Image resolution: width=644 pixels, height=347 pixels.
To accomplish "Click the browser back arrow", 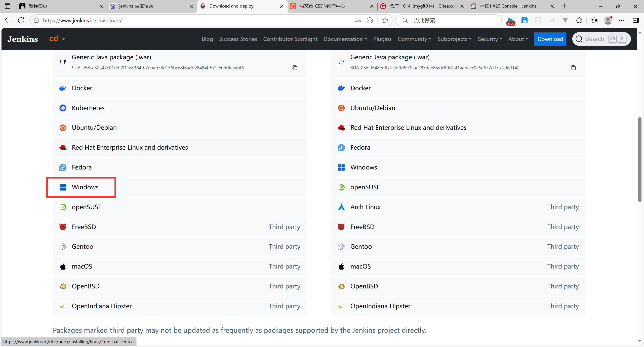I will (8, 20).
